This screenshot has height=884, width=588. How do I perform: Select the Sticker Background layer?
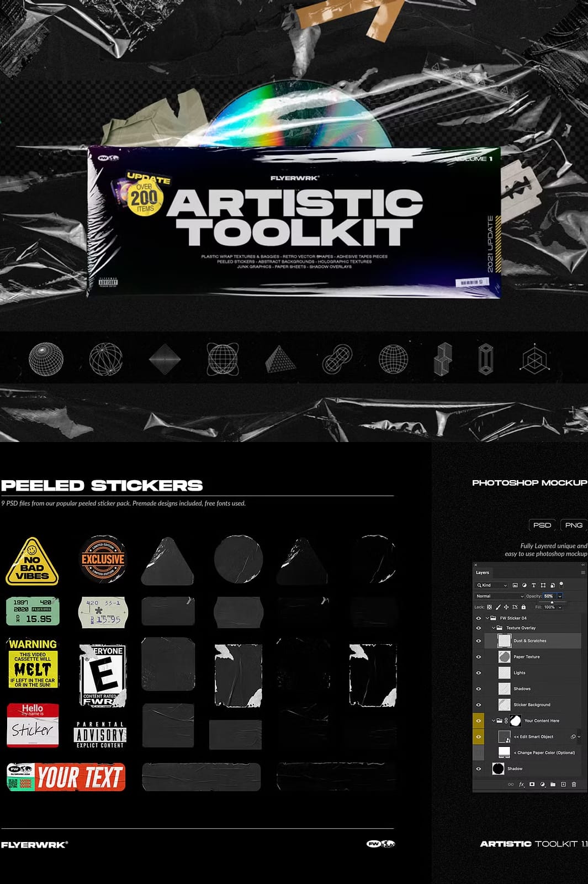click(x=532, y=704)
